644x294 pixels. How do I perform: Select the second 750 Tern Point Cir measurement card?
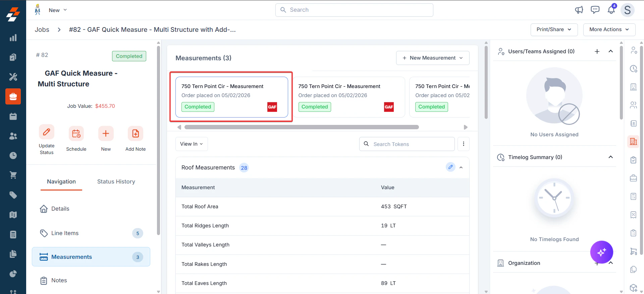click(349, 97)
